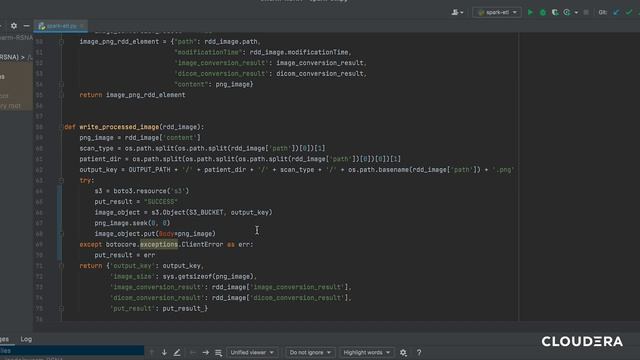640x360 pixels.
Task: Click the go to changed file list icon
Action: pos(218,352)
